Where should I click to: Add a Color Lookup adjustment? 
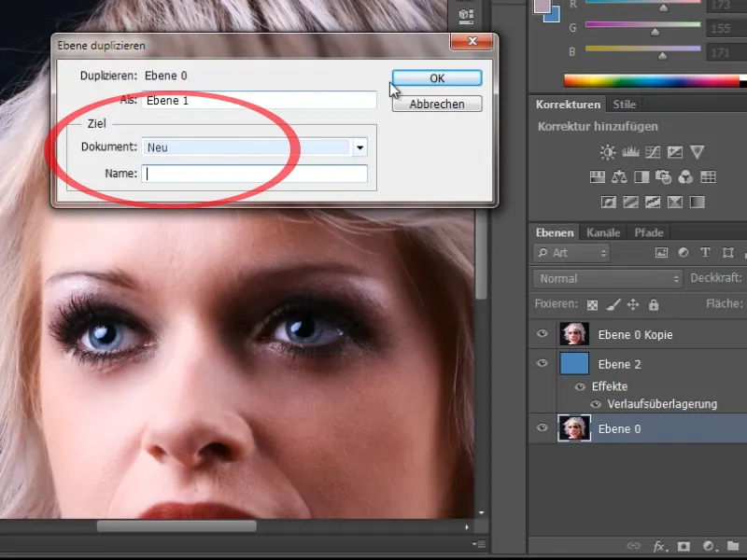click(x=708, y=177)
